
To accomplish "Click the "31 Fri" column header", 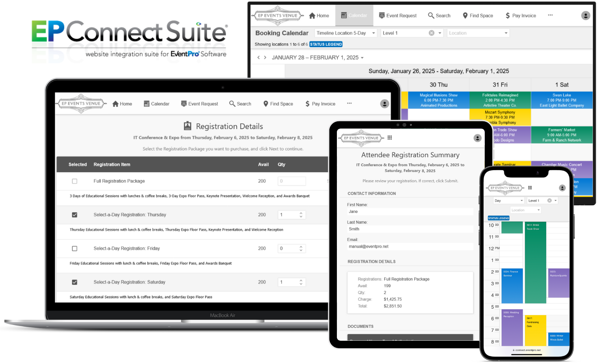I will pos(500,85).
